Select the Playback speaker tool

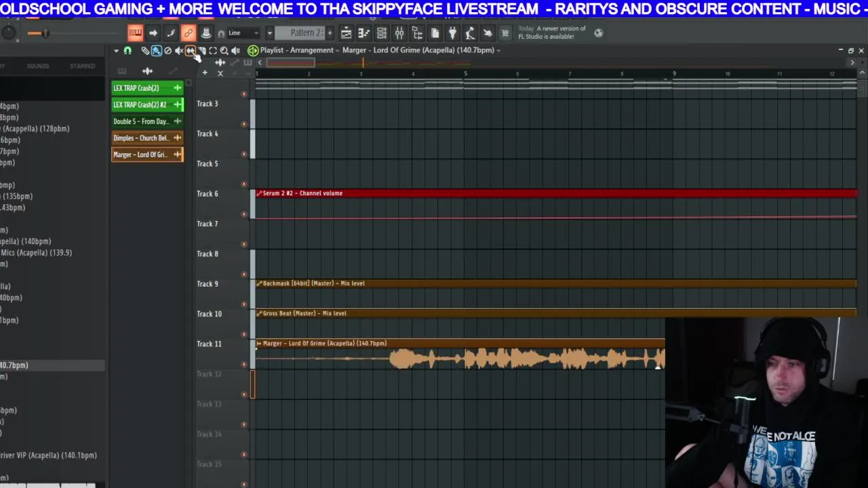coord(235,51)
